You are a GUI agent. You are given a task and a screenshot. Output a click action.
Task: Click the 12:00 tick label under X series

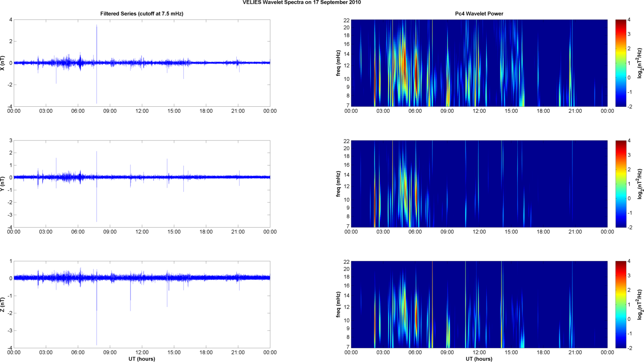coord(142,111)
